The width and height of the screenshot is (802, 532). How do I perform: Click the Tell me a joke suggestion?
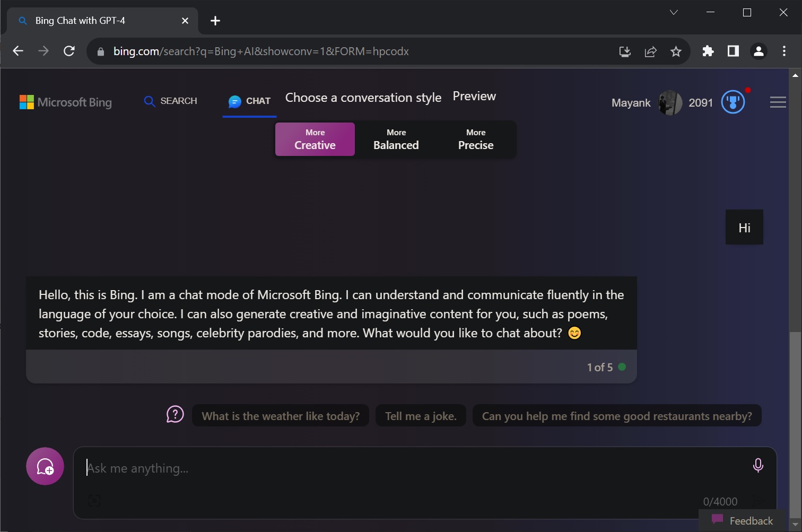point(421,416)
